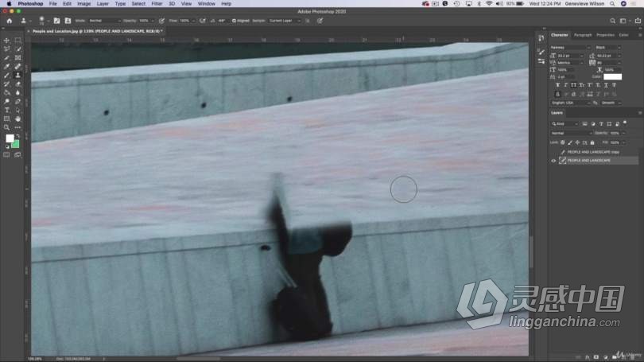Set the foreground color swatch

click(10, 138)
